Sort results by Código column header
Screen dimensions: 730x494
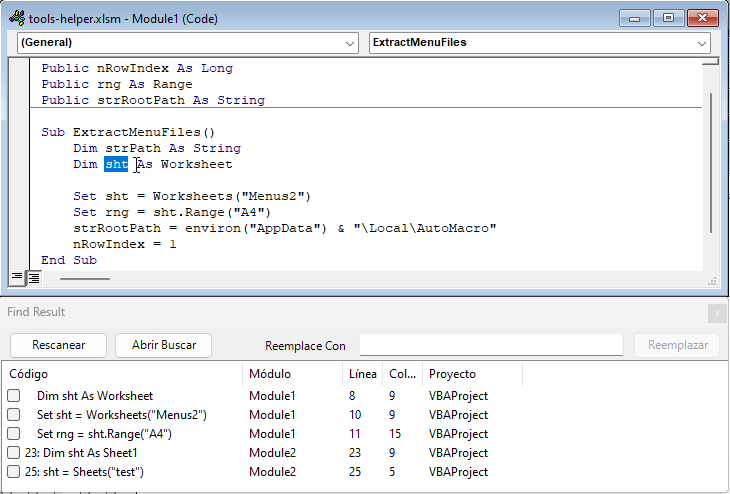(x=122, y=374)
